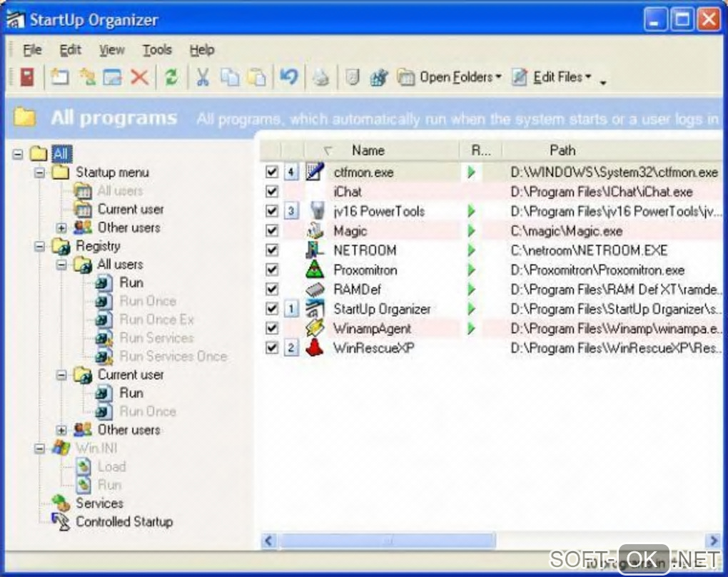Toggle the jv16 PowerTools checkbox
This screenshot has width=728, height=577.
pyautogui.click(x=272, y=211)
